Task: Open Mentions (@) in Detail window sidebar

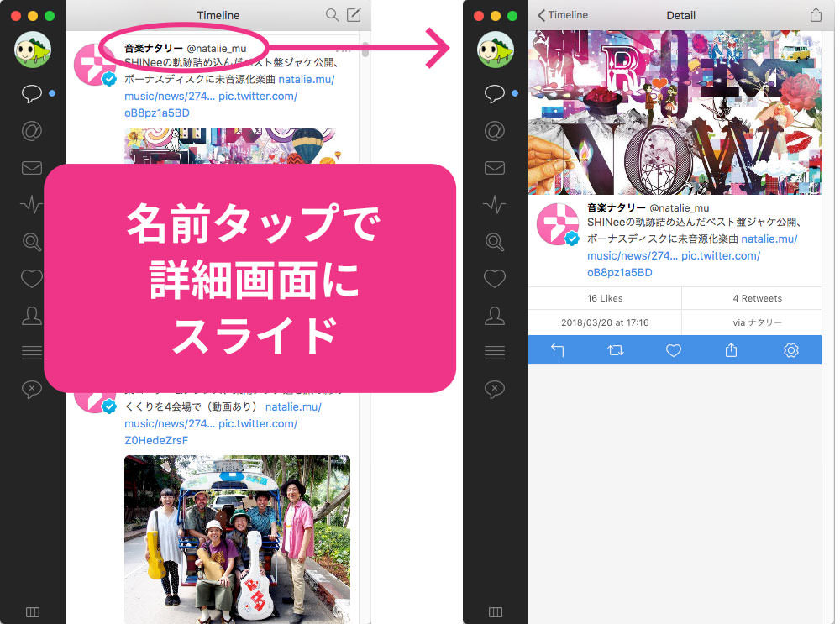Action: (495, 131)
